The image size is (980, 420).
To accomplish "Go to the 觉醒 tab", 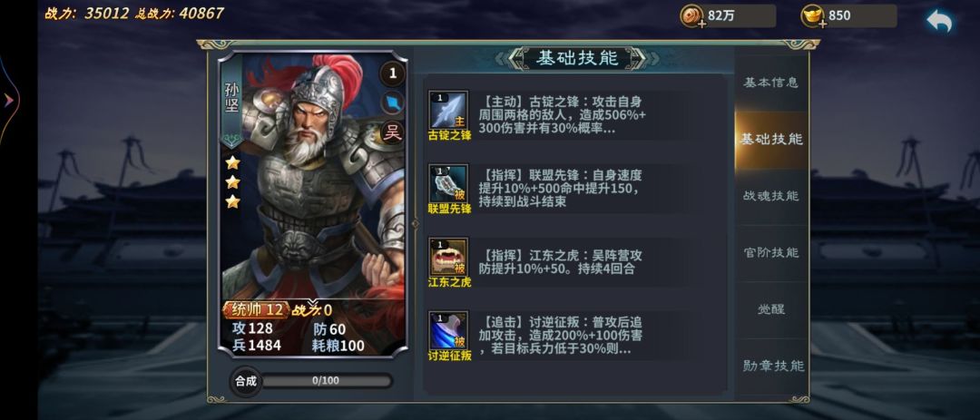I will [770, 309].
